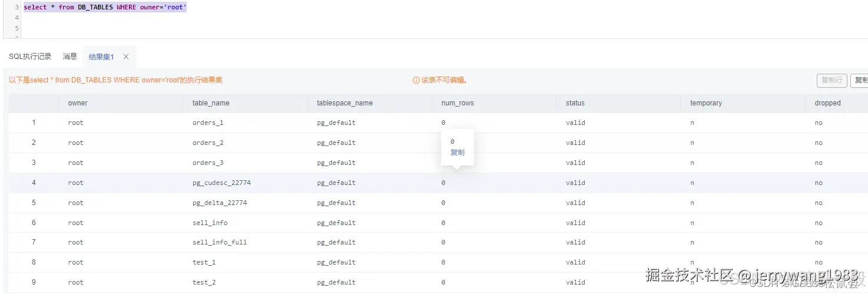Screen dimensions: 868x294
Task: Select the orders_1 table name cell
Action: pyautogui.click(x=208, y=123)
